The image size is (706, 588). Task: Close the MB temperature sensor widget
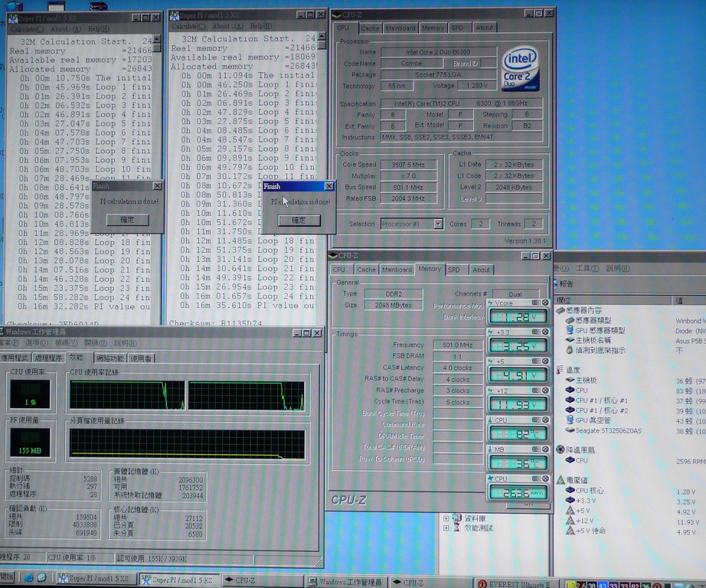(545, 449)
